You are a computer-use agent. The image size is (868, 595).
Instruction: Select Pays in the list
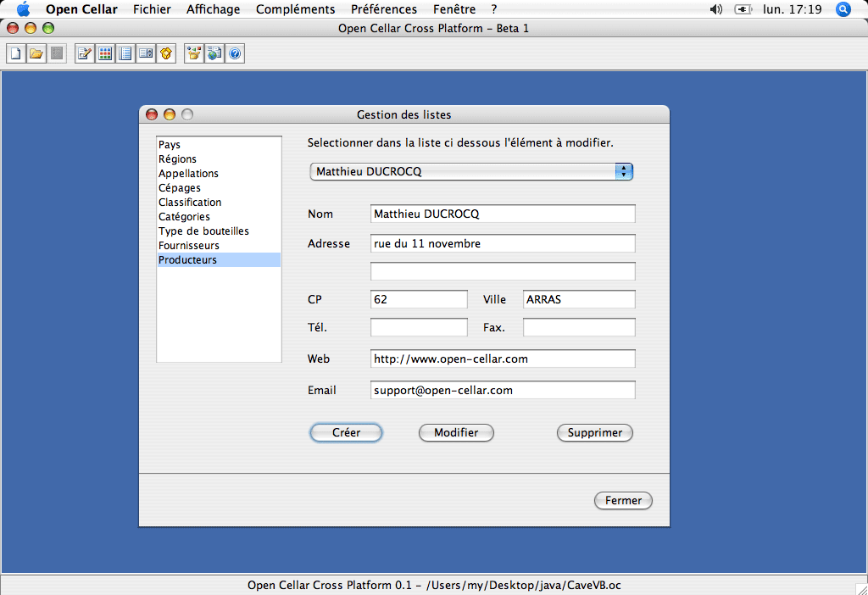click(219, 144)
